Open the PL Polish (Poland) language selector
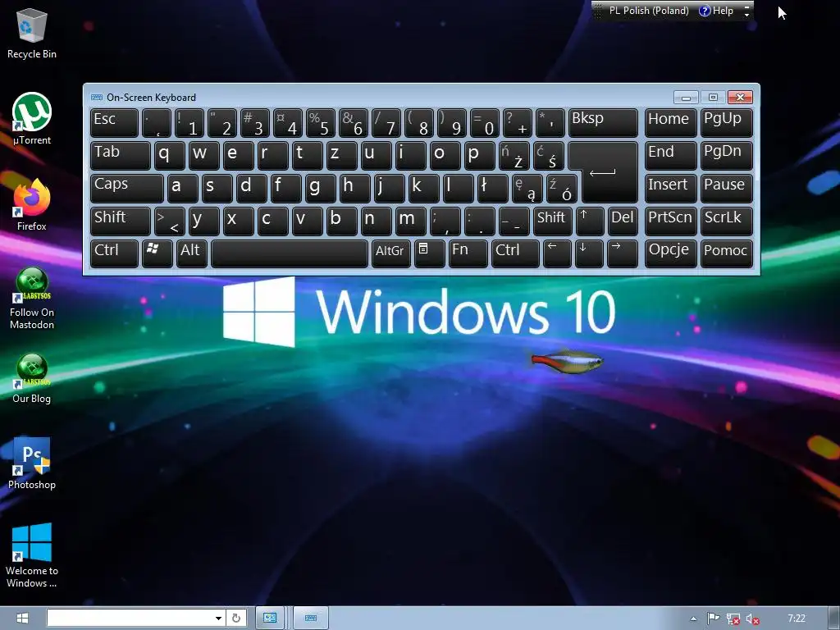Screen dimensions: 840x630 click(x=649, y=11)
